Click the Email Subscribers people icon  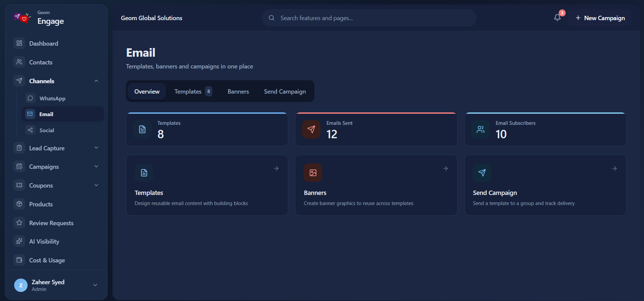click(481, 129)
